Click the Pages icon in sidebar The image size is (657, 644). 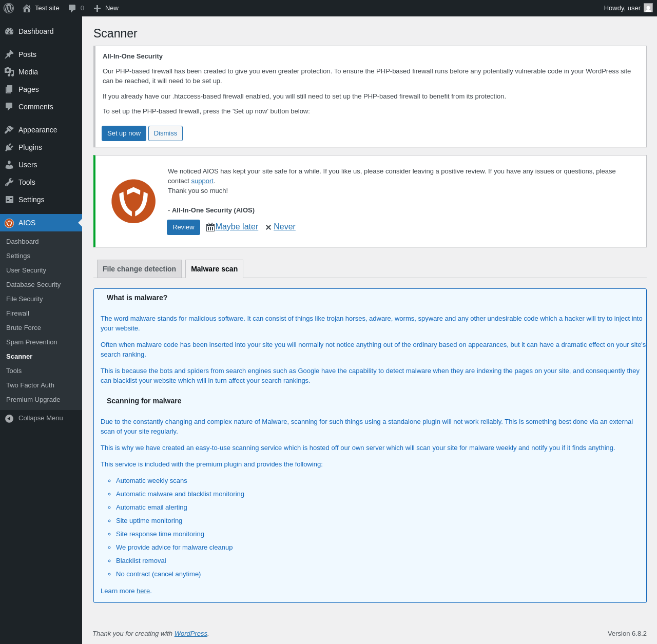click(9, 89)
